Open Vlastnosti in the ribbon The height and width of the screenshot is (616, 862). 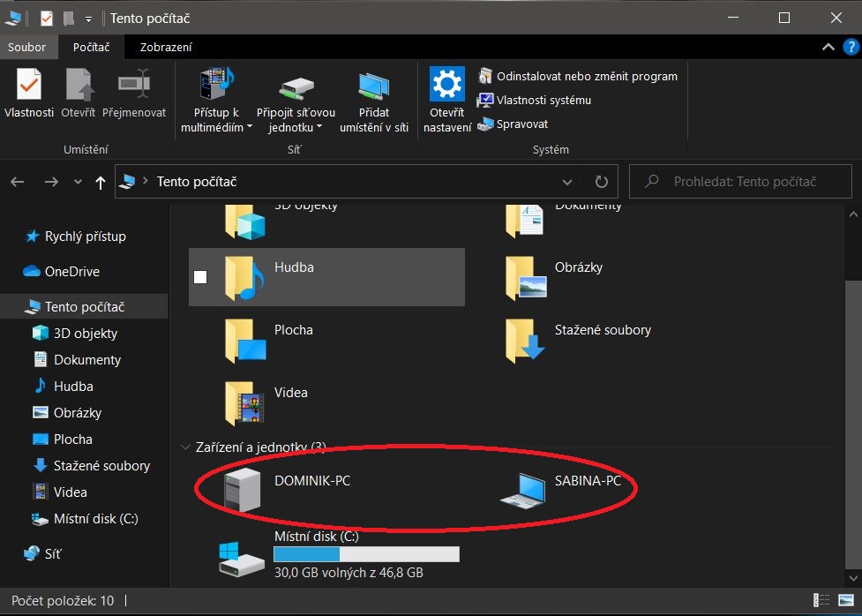coord(28,93)
